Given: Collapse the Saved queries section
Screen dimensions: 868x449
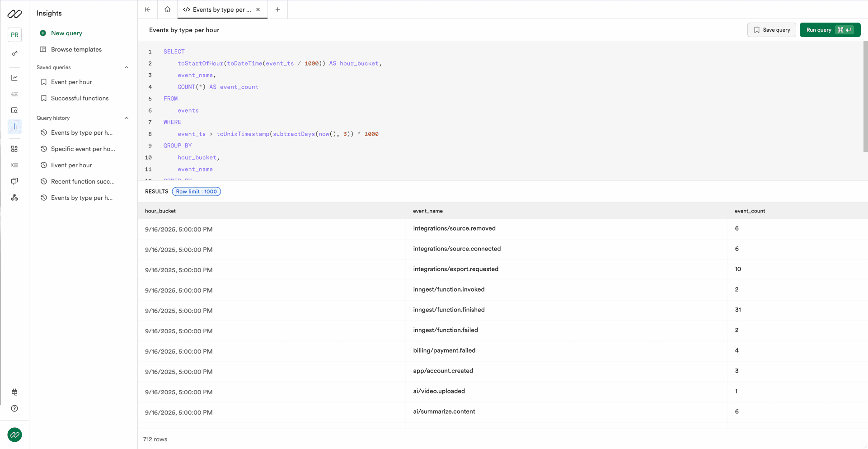Looking at the screenshot, I should 127,67.
